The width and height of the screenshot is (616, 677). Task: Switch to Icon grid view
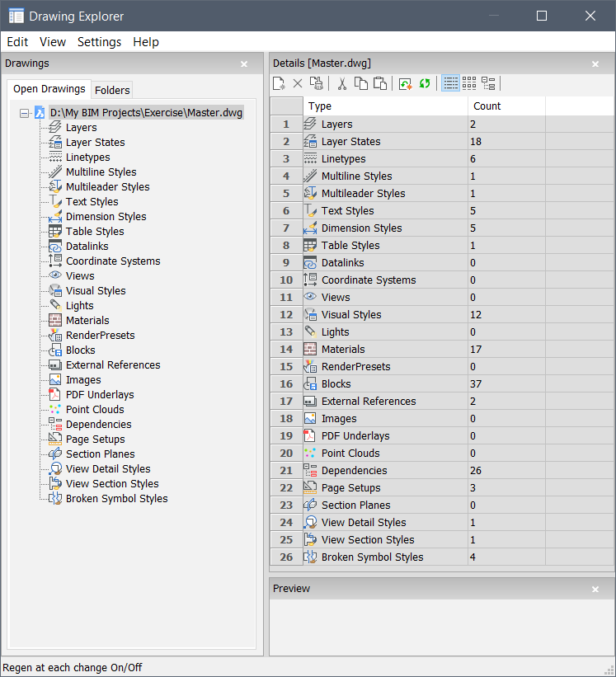(469, 83)
